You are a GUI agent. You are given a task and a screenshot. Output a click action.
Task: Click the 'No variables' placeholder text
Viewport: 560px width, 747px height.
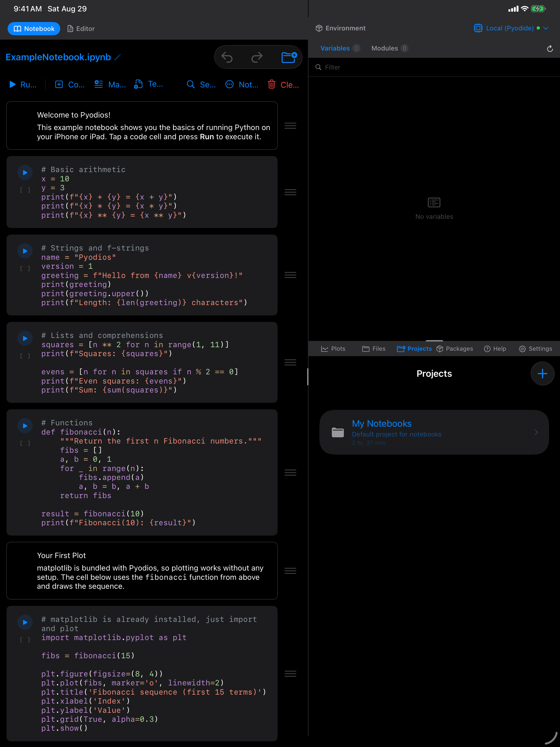point(434,216)
